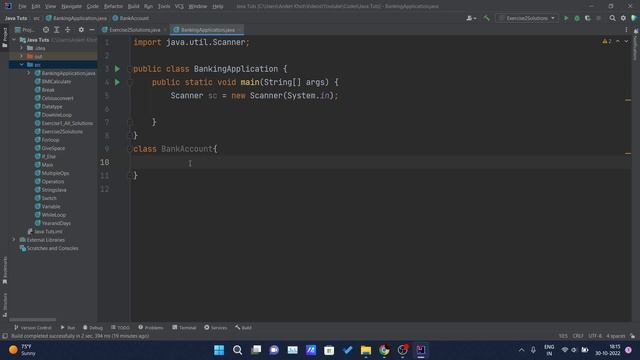Open Google Chrome from taskbar
This screenshot has width=640, height=360.
(x=384, y=350)
